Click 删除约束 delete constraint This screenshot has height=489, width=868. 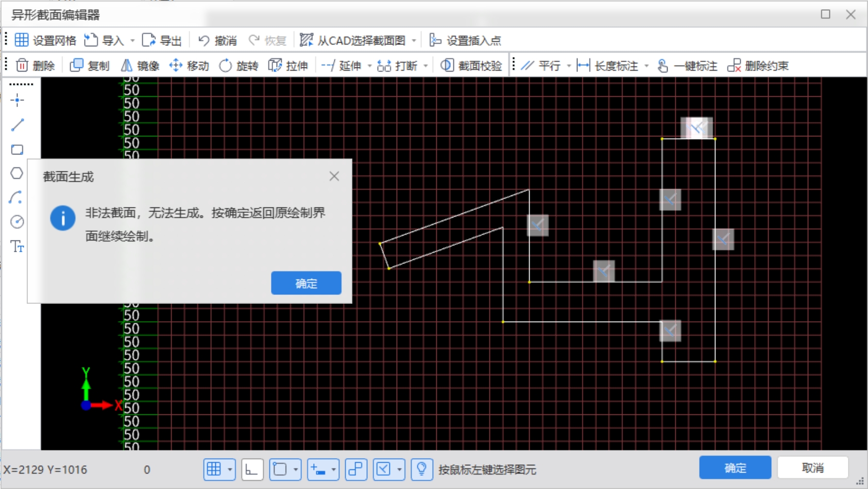tap(758, 65)
